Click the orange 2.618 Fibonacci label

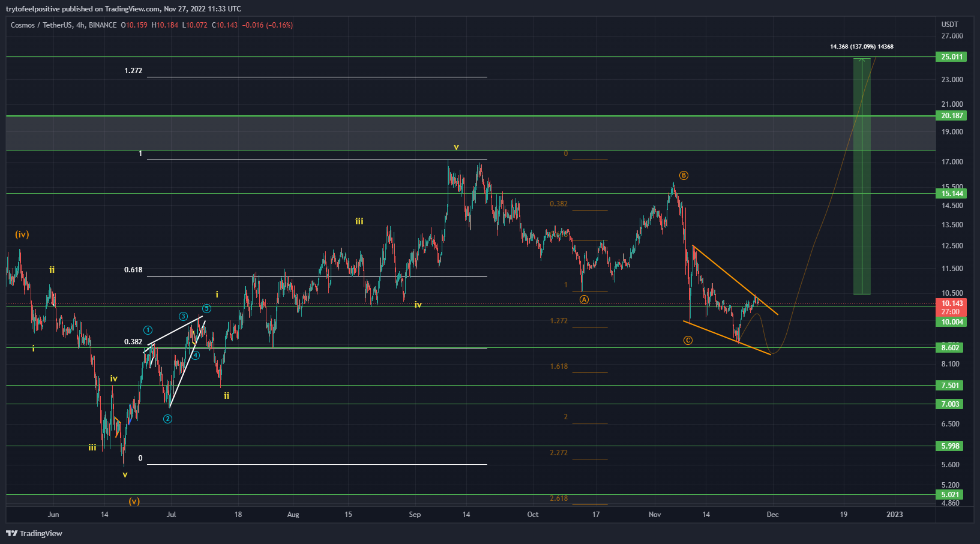[x=559, y=498]
